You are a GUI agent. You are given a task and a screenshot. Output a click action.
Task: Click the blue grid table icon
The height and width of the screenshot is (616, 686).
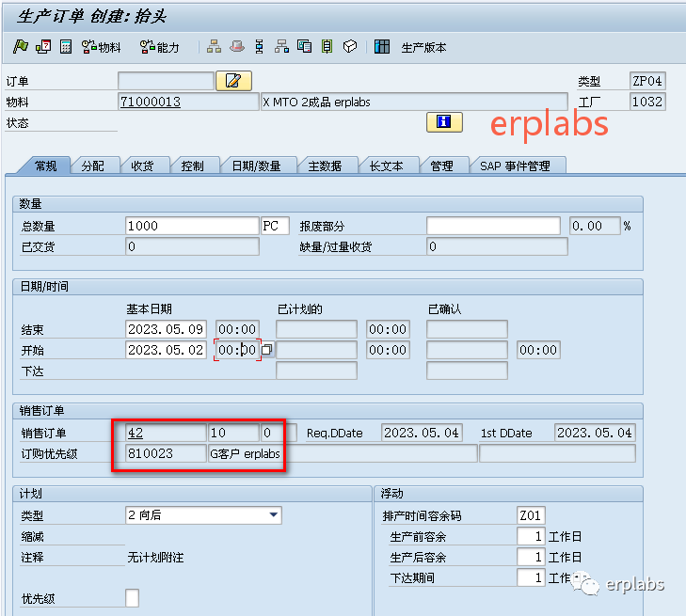382,46
